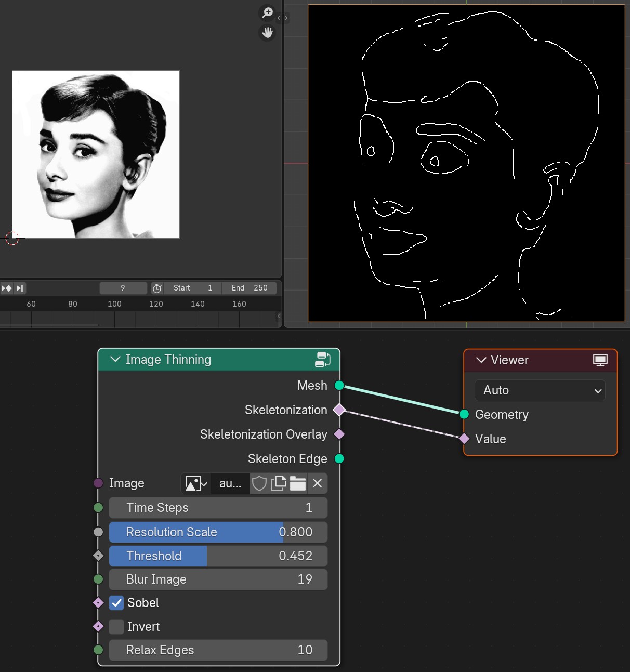This screenshot has height=672, width=630.
Task: Collapse the Viewer node chevron
Action: [x=481, y=360]
